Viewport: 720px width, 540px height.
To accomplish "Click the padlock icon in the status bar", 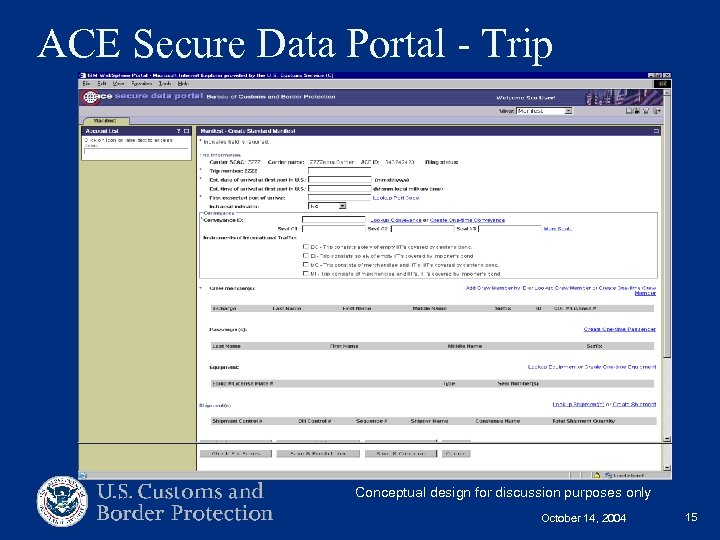I will [x=597, y=475].
